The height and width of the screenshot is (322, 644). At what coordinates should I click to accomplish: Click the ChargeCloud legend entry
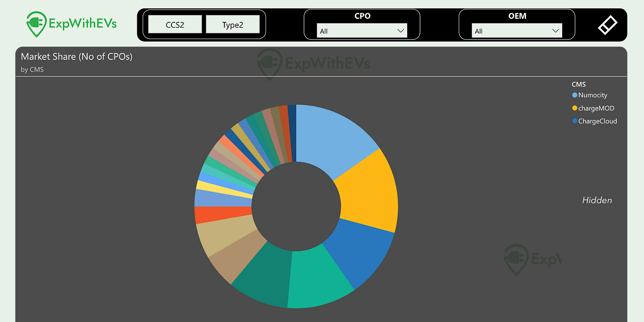point(594,121)
